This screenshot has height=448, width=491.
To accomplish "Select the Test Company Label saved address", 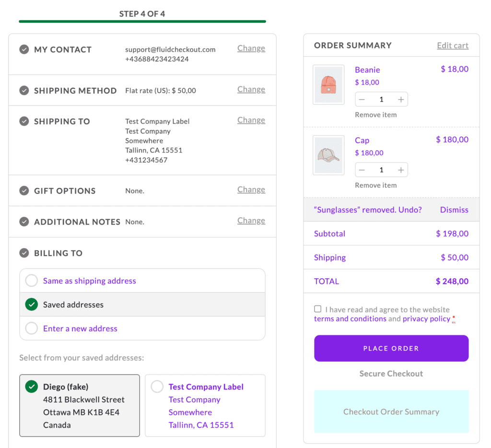I will 157,387.
